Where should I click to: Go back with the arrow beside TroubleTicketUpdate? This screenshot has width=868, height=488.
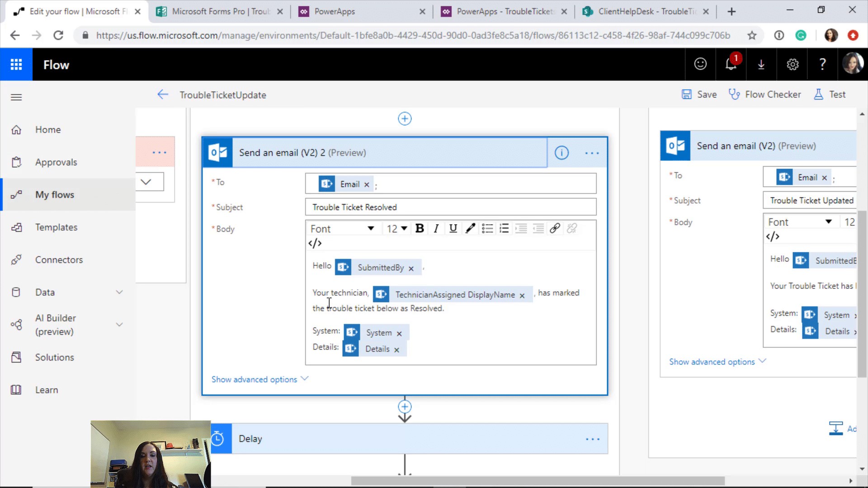pyautogui.click(x=163, y=94)
